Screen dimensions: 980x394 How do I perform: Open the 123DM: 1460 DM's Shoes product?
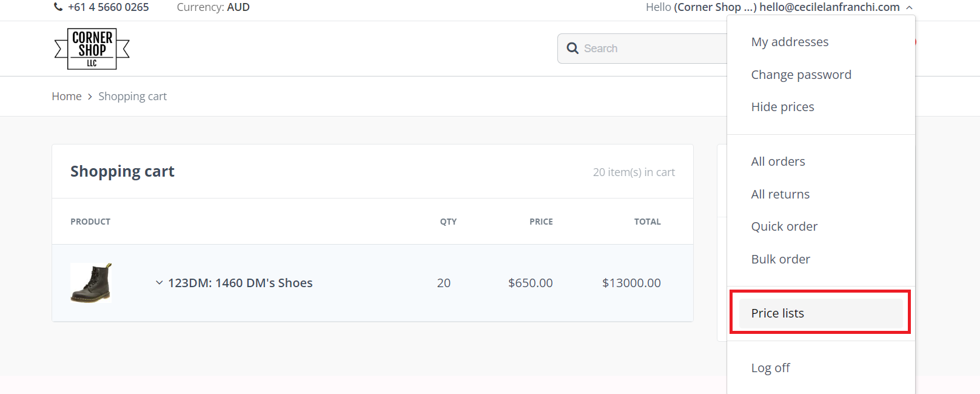point(240,283)
